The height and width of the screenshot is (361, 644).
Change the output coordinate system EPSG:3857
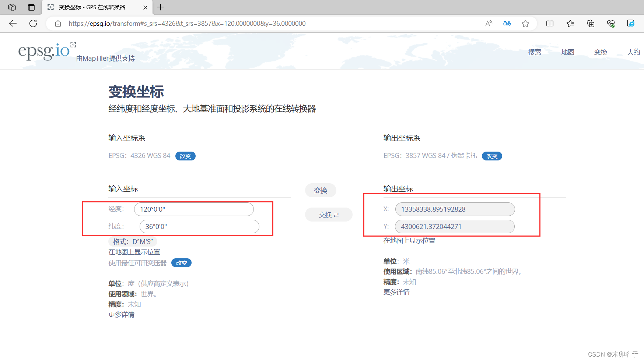coord(492,156)
